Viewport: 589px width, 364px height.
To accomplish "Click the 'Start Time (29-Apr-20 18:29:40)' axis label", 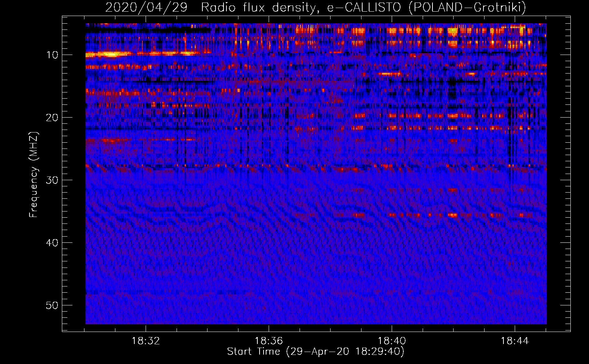I will (x=316, y=352).
